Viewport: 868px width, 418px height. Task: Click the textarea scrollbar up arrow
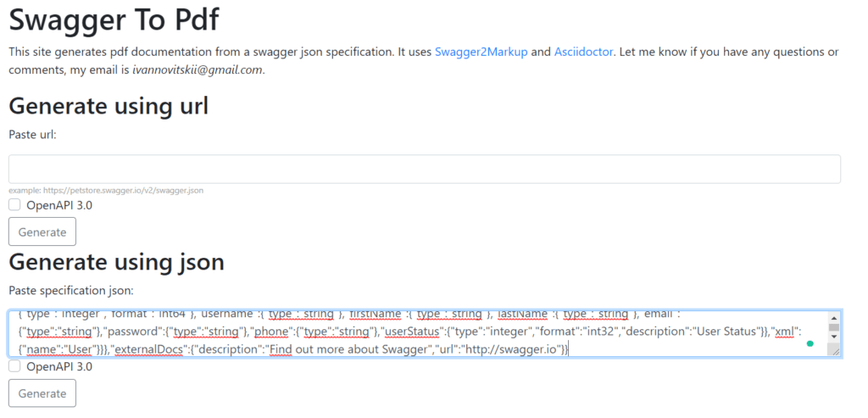coord(834,317)
